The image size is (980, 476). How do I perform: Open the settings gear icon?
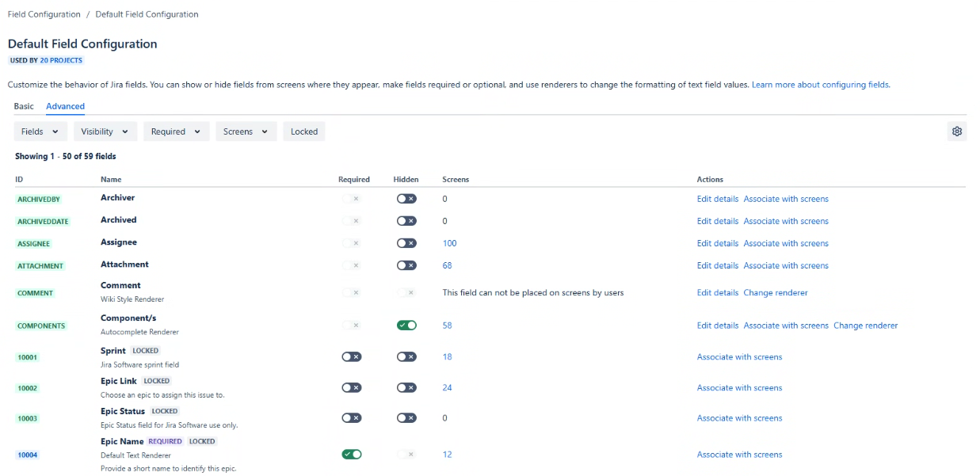[956, 131]
